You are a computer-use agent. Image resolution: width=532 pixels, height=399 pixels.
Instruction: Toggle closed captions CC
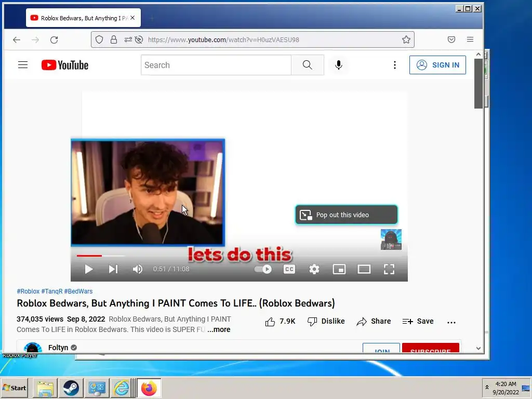click(x=289, y=269)
